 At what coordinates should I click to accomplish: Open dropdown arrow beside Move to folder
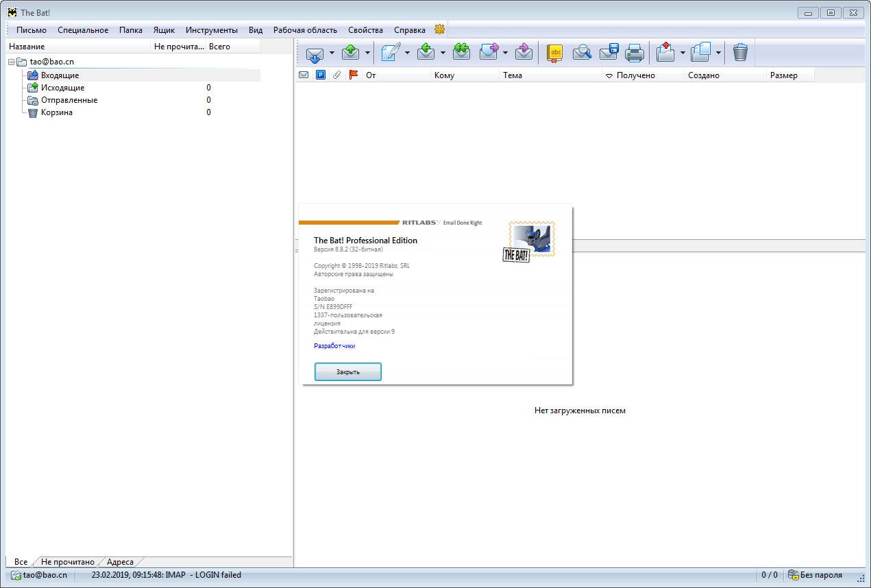pyautogui.click(x=683, y=53)
